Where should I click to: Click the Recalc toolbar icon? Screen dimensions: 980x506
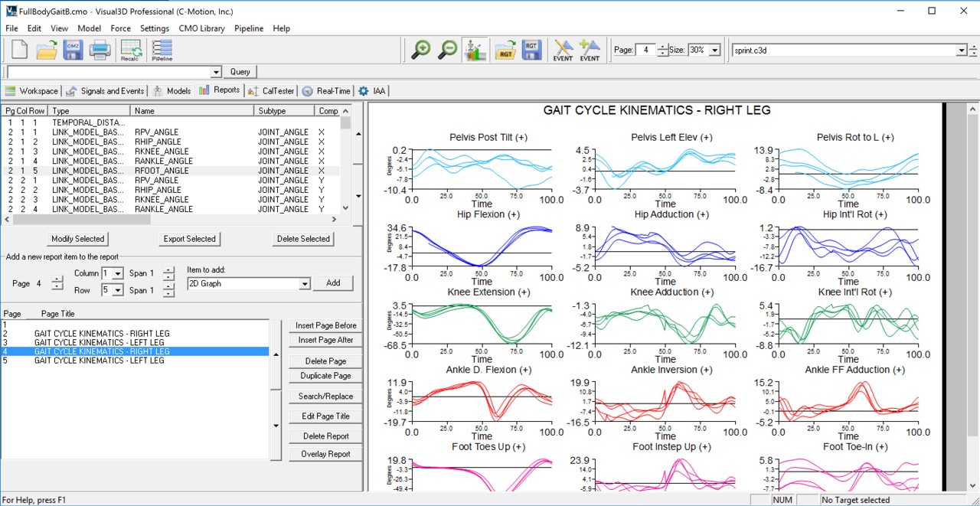pos(130,50)
